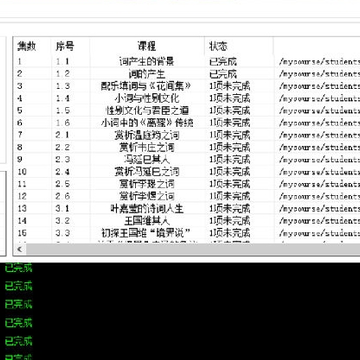The height and width of the screenshot is (360, 360).
Task: Select course 小词与性别文化
Action: click(x=147, y=98)
